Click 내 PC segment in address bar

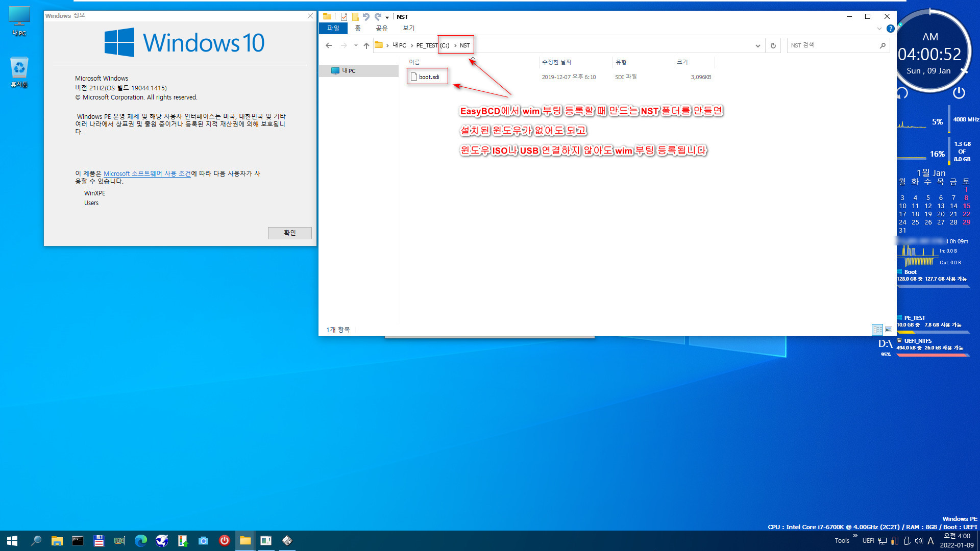[x=399, y=45]
